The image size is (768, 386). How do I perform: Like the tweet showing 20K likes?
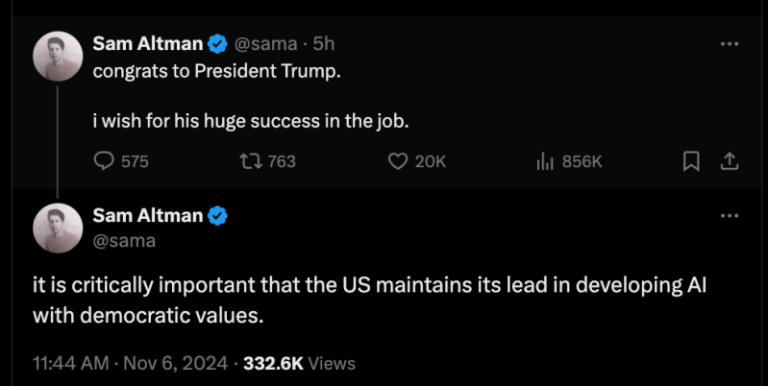[x=417, y=161]
